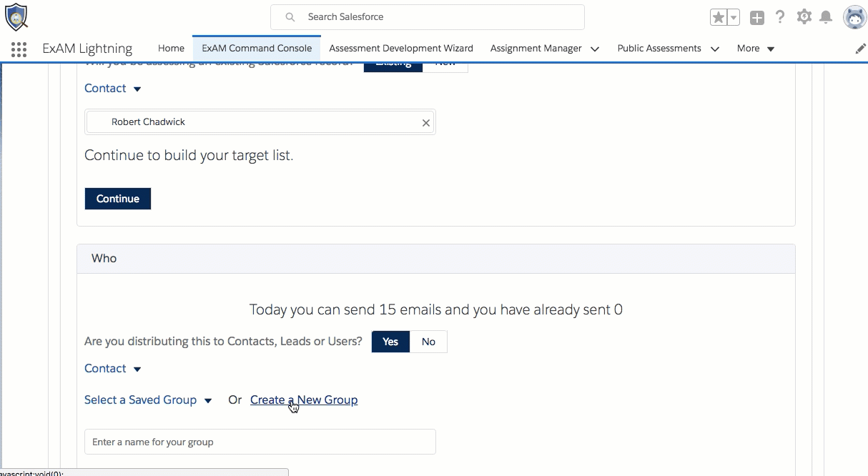This screenshot has width=868, height=476.
Task: Open the Contact dropdown under Who
Action: (x=113, y=369)
